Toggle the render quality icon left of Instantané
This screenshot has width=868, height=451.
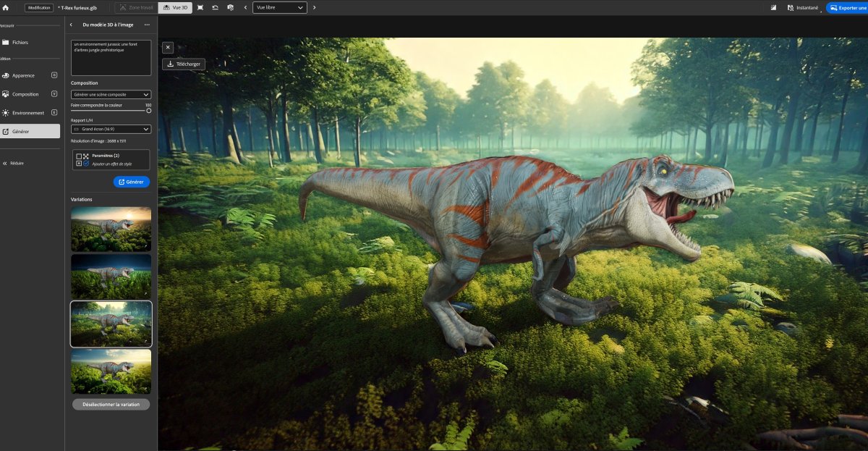pyautogui.click(x=773, y=7)
